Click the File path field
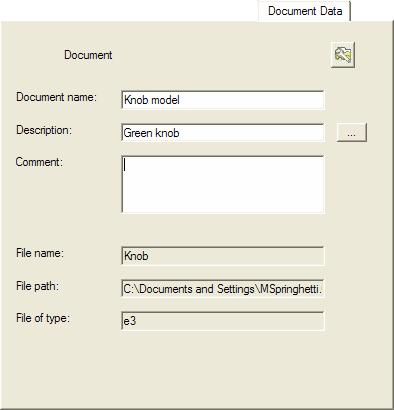 (x=223, y=289)
